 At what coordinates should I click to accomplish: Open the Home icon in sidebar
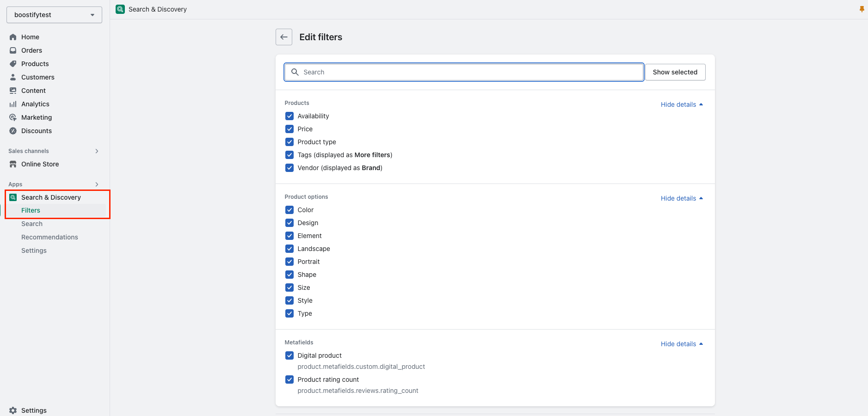coord(13,37)
